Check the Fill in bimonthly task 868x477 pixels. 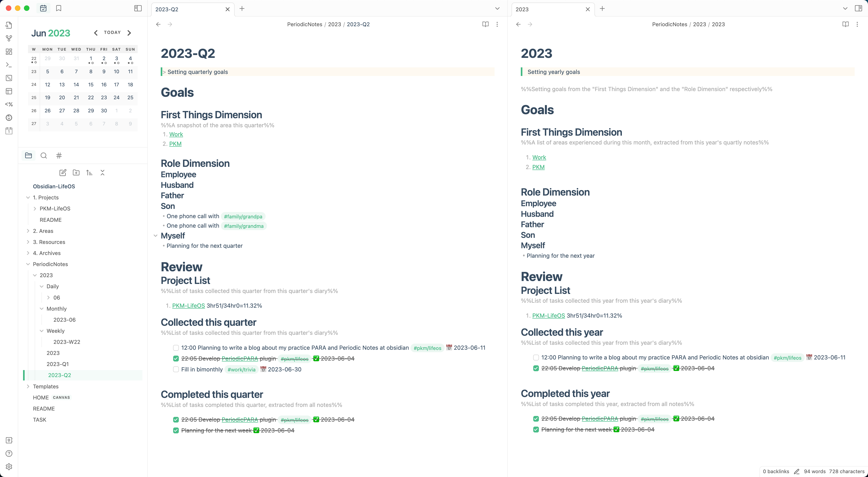point(176,369)
